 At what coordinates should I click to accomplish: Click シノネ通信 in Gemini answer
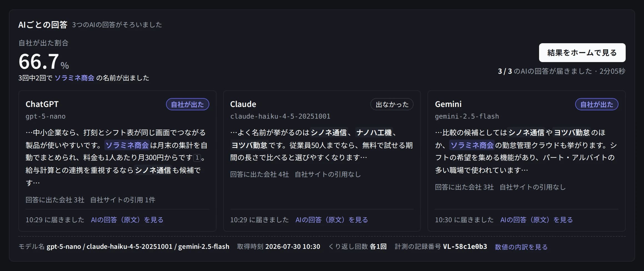(x=526, y=132)
